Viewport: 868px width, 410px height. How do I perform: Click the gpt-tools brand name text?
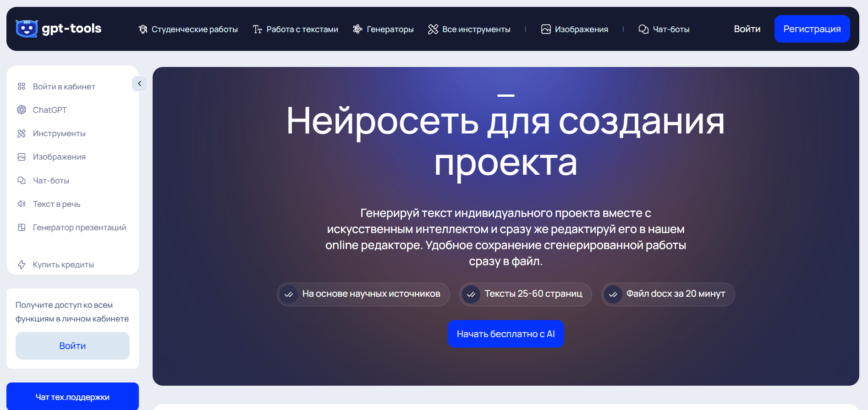coord(71,28)
